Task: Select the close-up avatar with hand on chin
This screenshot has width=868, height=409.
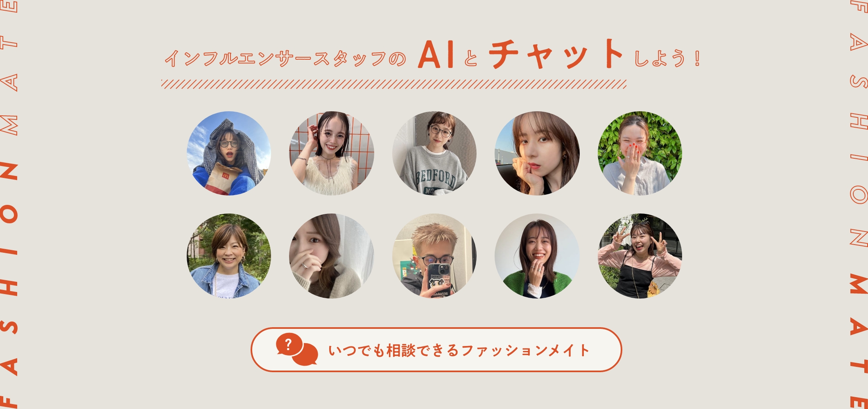Action: click(537, 153)
